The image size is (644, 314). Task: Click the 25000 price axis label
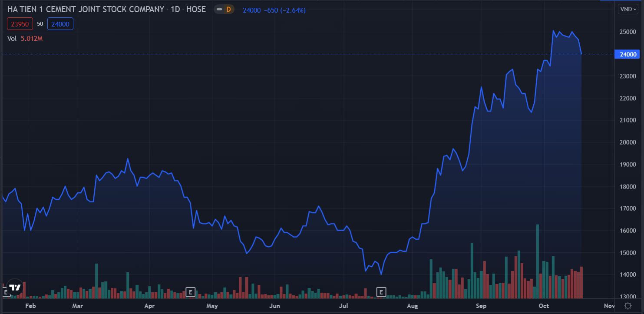tap(628, 32)
